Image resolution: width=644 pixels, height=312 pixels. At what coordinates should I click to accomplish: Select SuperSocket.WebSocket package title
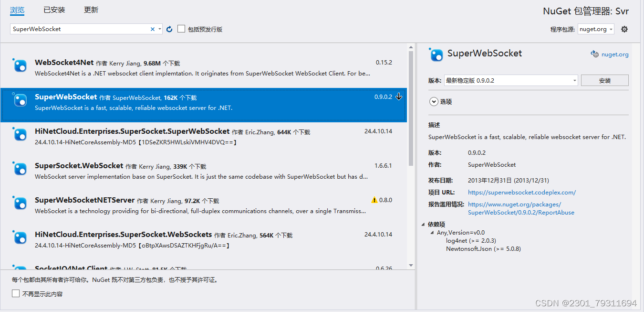[x=79, y=166]
